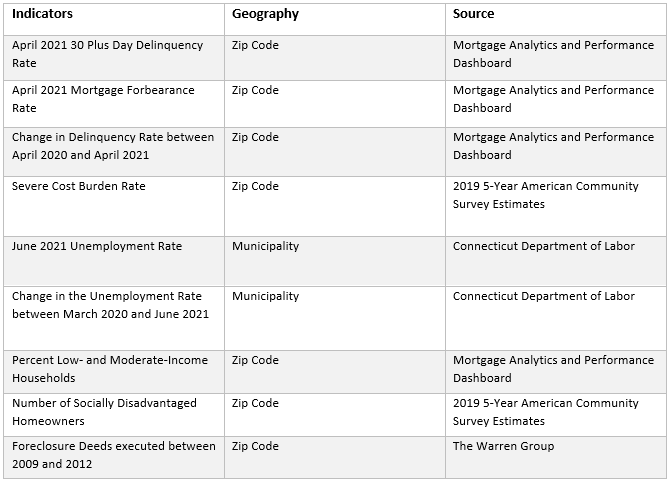Image resolution: width=670 pixels, height=483 pixels.
Task: Select Connecticut Department of Labor for June 2021 row
Action: pyautogui.click(x=543, y=246)
